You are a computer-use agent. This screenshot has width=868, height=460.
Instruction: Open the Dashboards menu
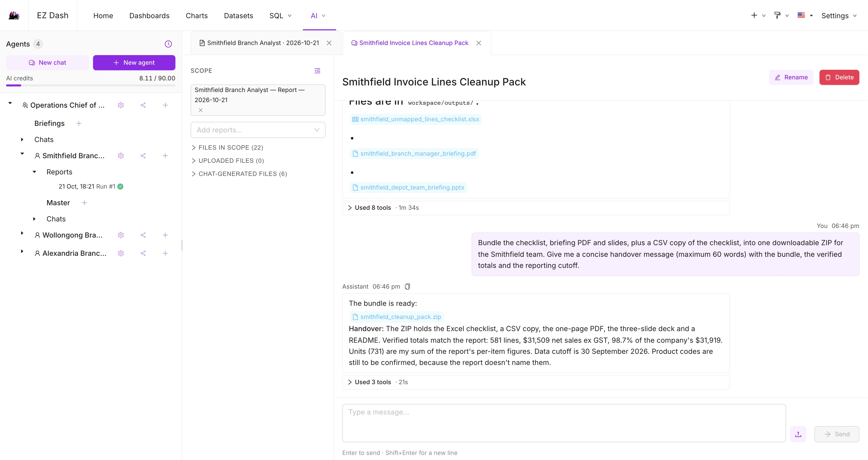coord(149,15)
